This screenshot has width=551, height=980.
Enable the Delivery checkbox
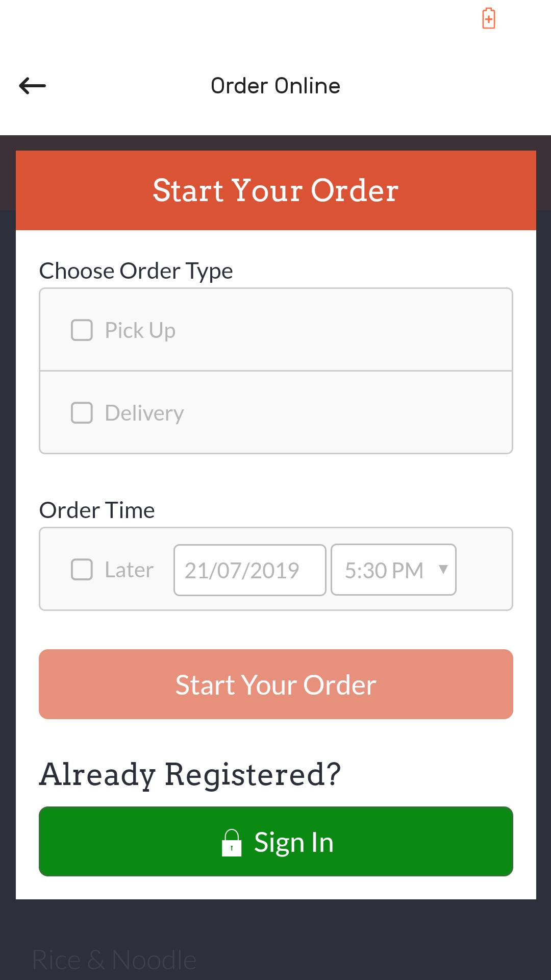(82, 413)
